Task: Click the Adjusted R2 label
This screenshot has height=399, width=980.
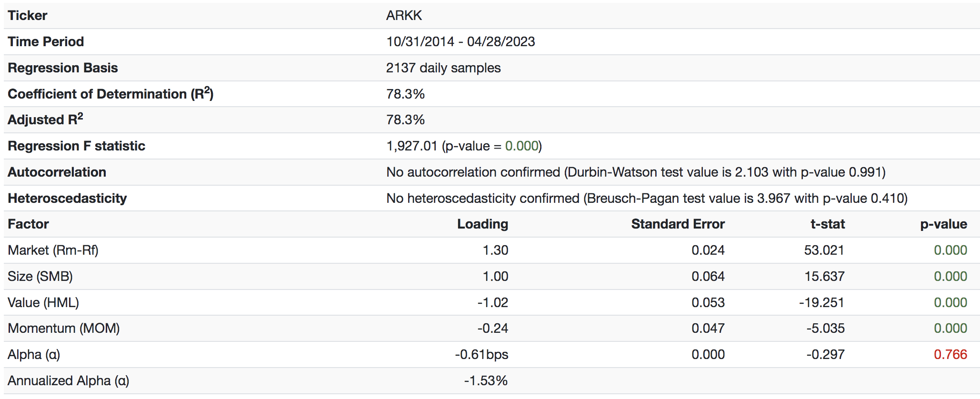Action: coord(46,119)
